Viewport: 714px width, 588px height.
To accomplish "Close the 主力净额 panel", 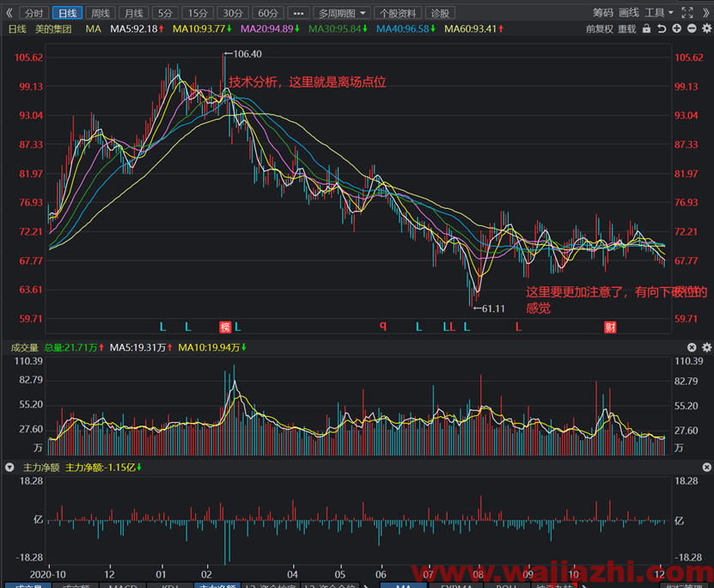I will pos(707,468).
